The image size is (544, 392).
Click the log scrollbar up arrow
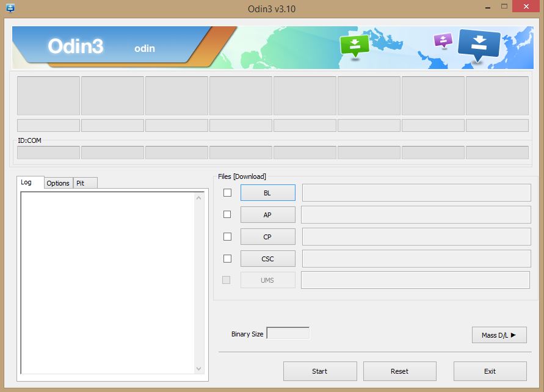click(x=199, y=198)
